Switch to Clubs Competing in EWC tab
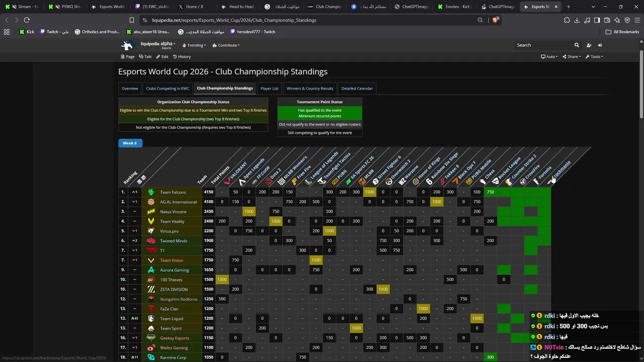 [x=168, y=88]
